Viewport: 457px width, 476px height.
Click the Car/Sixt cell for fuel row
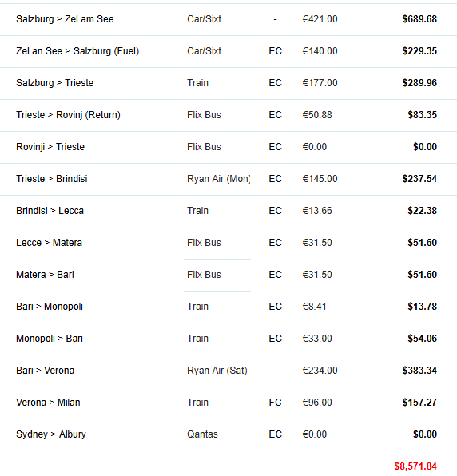tap(204, 51)
